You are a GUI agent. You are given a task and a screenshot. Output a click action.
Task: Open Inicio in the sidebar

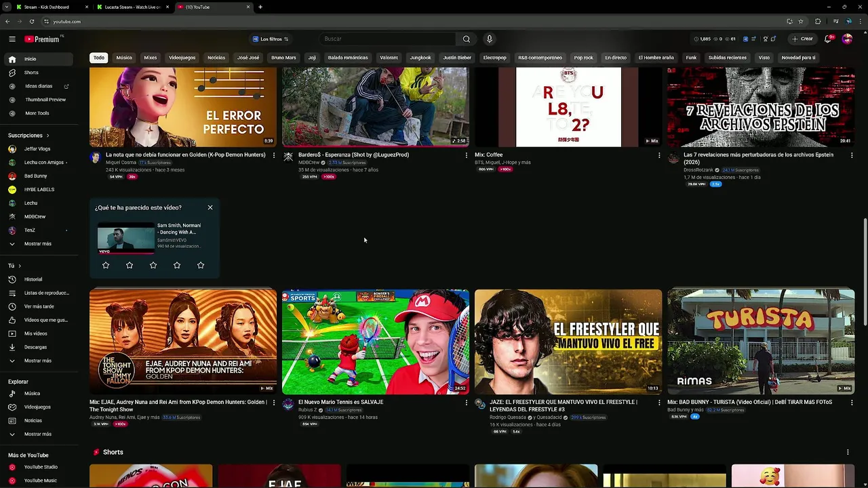(40, 59)
